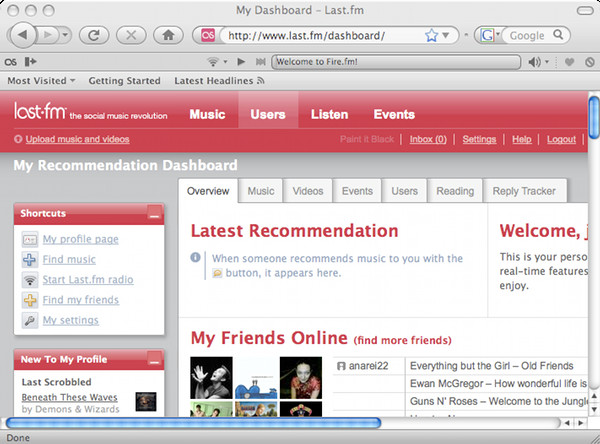This screenshot has width=600, height=444.
Task: Collapse the New To My Profile panel
Action: 154,359
